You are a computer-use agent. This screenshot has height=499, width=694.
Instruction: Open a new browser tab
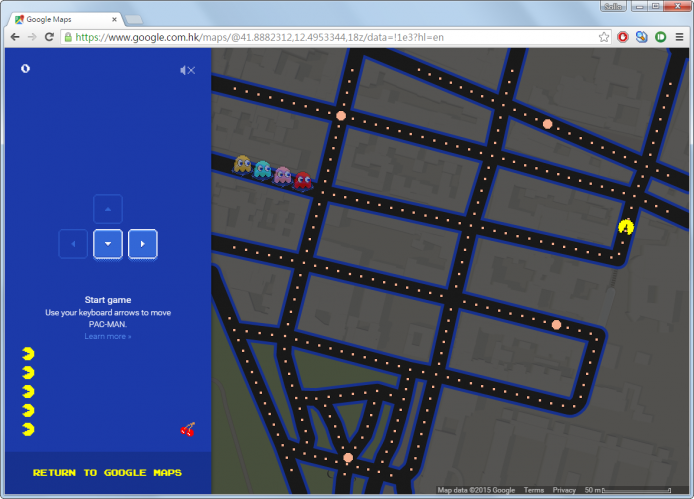134,19
